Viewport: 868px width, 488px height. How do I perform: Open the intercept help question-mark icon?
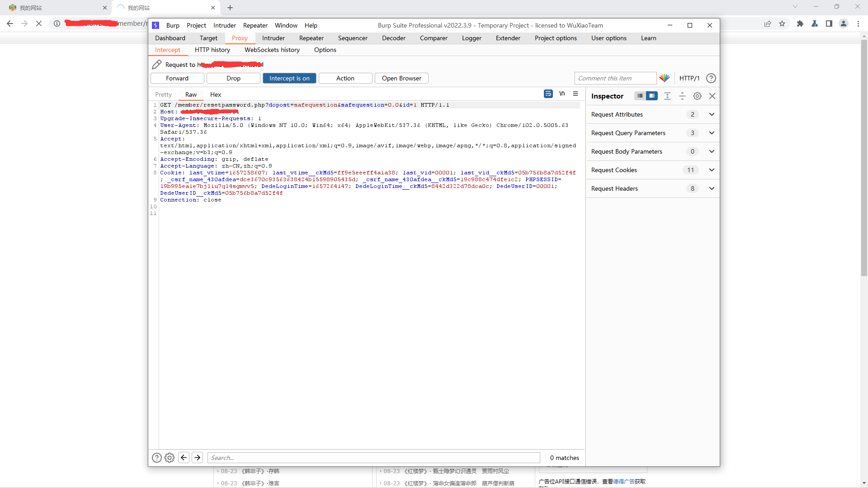click(x=711, y=78)
